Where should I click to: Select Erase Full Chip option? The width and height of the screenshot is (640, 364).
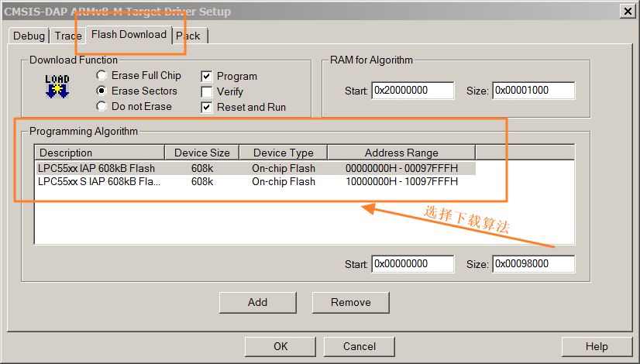pyautogui.click(x=102, y=76)
